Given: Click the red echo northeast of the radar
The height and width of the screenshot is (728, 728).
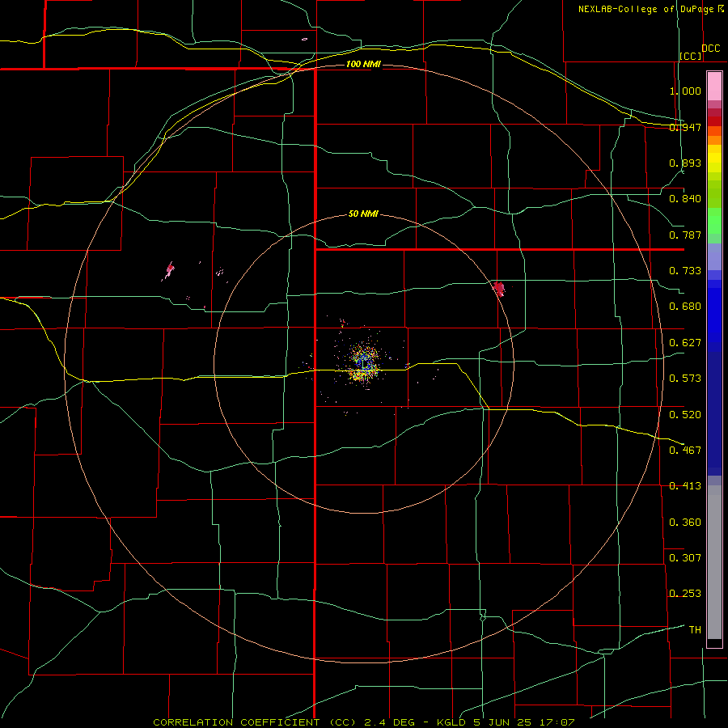Looking at the screenshot, I should tap(499, 289).
